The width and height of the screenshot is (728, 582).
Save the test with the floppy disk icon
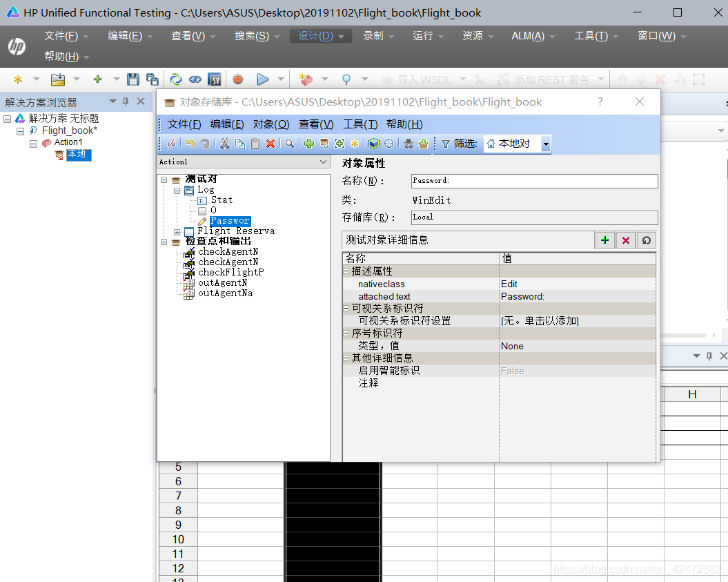pos(132,79)
